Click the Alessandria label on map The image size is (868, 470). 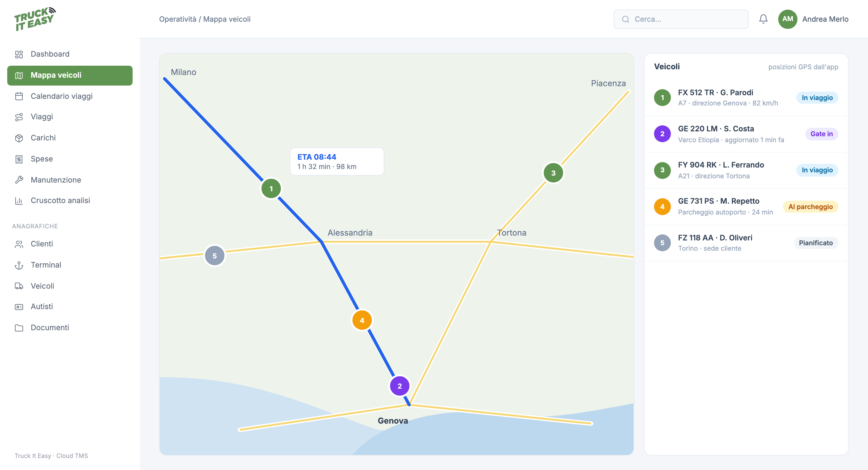(350, 233)
